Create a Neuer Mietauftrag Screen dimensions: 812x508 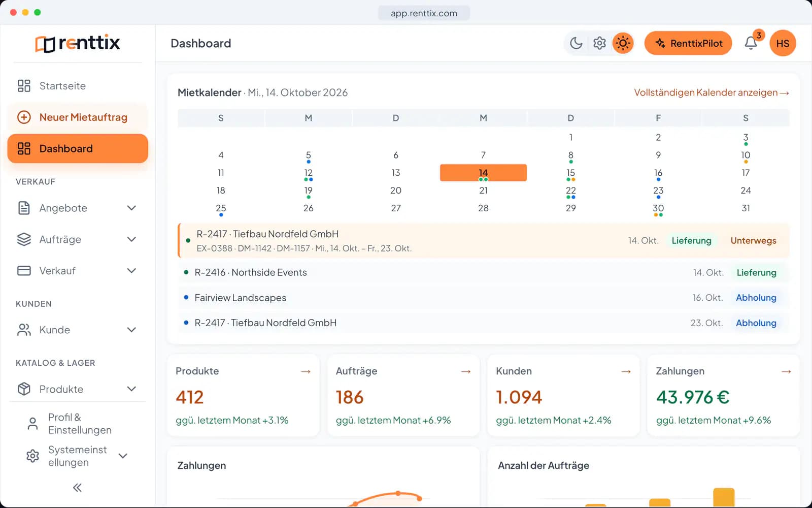(78, 117)
